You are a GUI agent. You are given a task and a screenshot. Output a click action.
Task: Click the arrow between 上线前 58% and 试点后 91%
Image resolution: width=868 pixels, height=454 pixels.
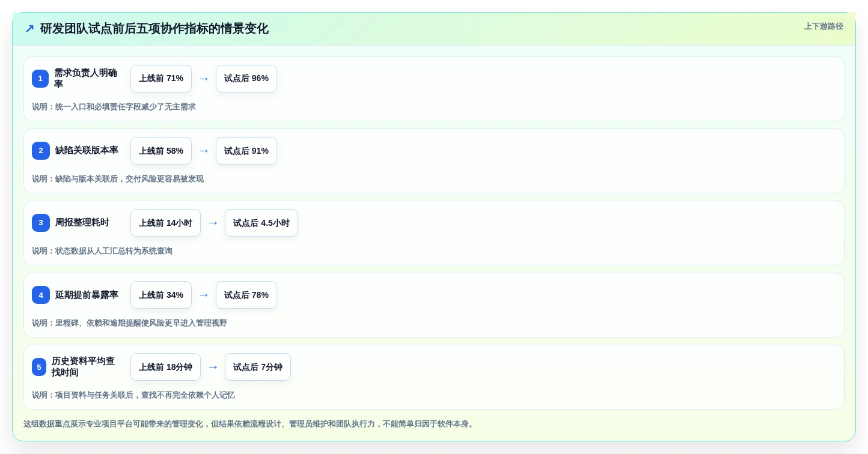(204, 151)
